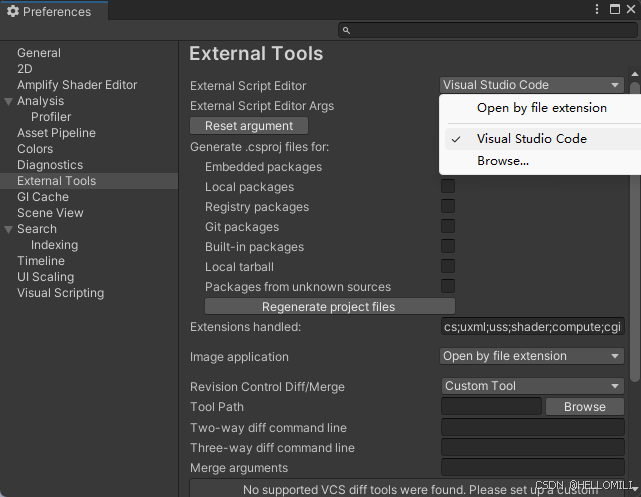Select Indexing under Search
The width and height of the screenshot is (641, 497).
pyautogui.click(x=54, y=244)
